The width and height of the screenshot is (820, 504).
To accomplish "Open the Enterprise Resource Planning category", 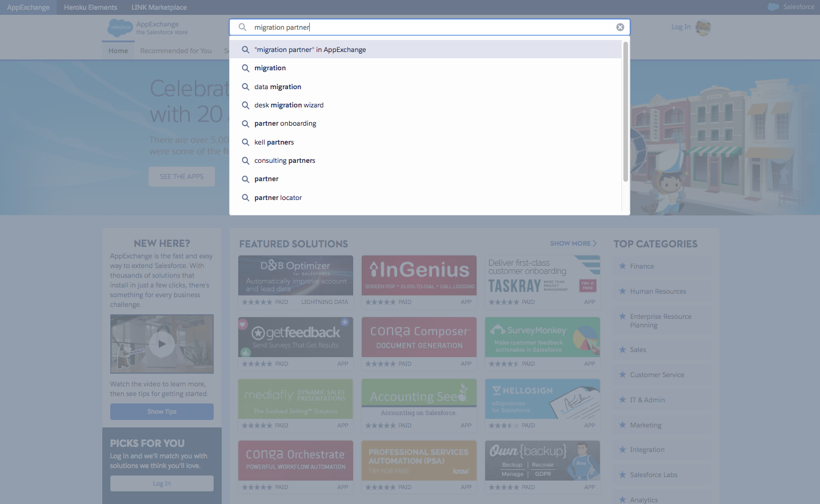I will (661, 321).
